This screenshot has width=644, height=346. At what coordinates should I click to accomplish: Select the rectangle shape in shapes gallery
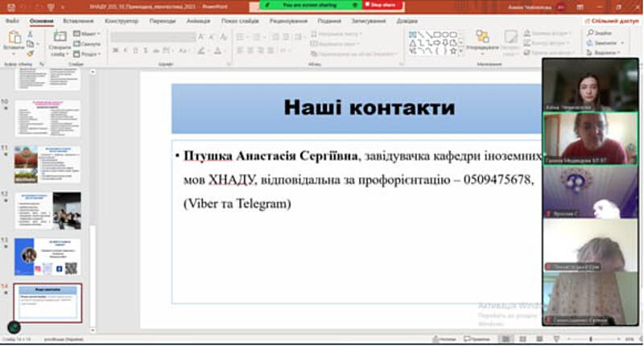pos(437,35)
